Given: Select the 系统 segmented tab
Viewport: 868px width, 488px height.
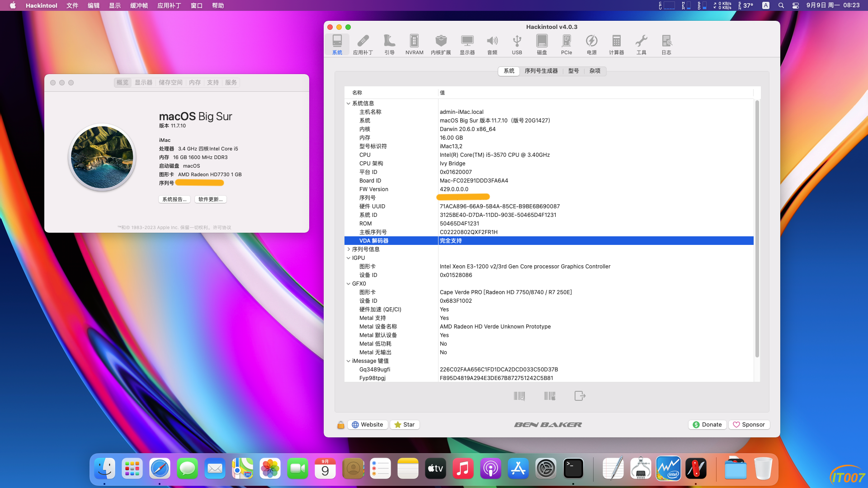Looking at the screenshot, I should coord(509,71).
